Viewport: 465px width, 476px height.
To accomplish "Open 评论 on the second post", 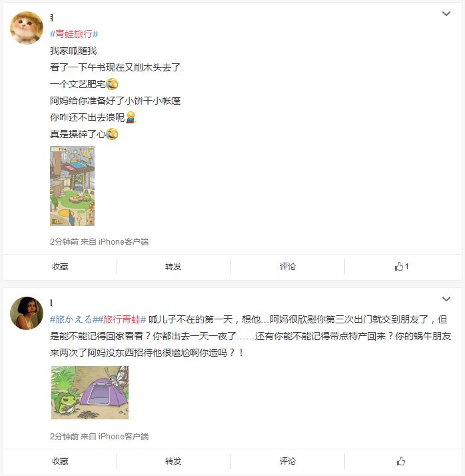I will 288,461.
